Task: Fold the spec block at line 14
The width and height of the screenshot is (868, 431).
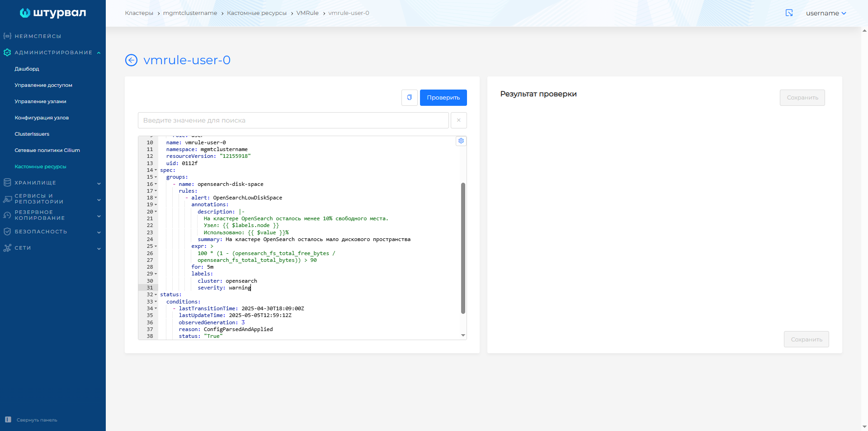Action: pos(156,170)
